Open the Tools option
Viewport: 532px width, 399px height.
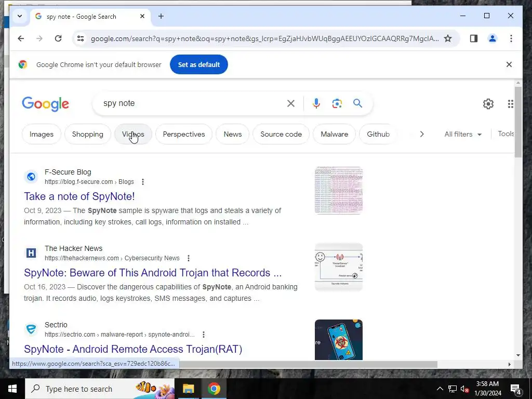point(506,134)
